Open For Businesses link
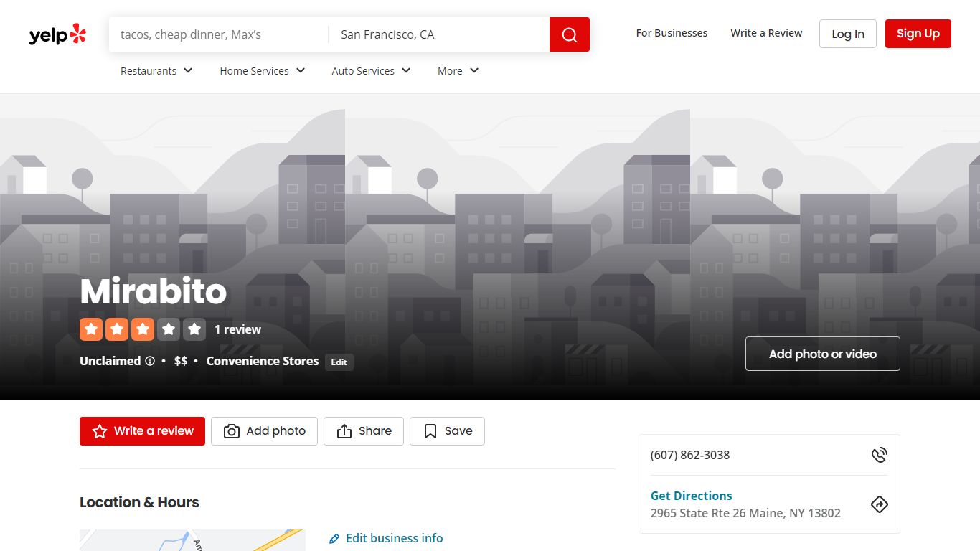The image size is (980, 551). [x=672, y=33]
